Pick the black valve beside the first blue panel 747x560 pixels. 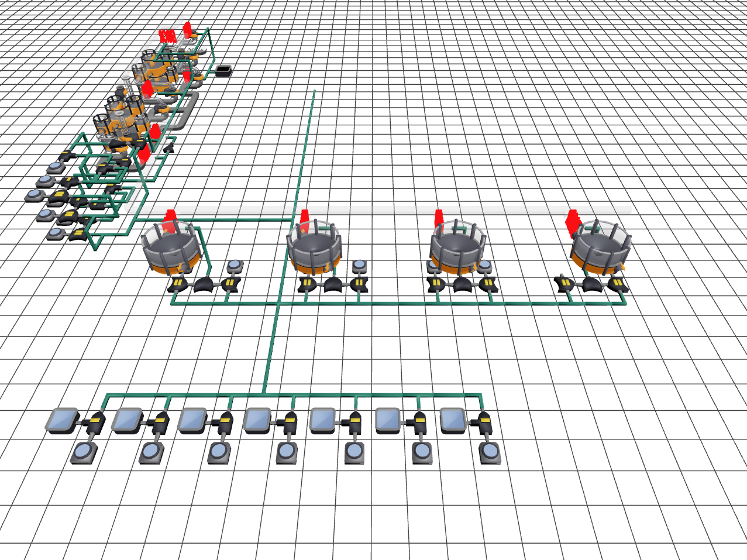[94, 423]
